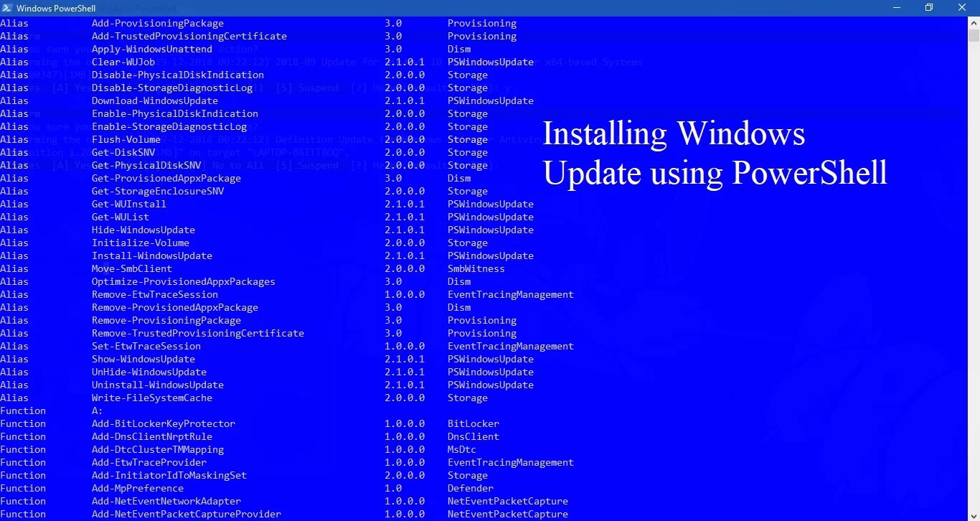Image resolution: width=980 pixels, height=521 pixels.
Task: Select the Installing Windows Update using PowerShell caption
Action: 714,153
